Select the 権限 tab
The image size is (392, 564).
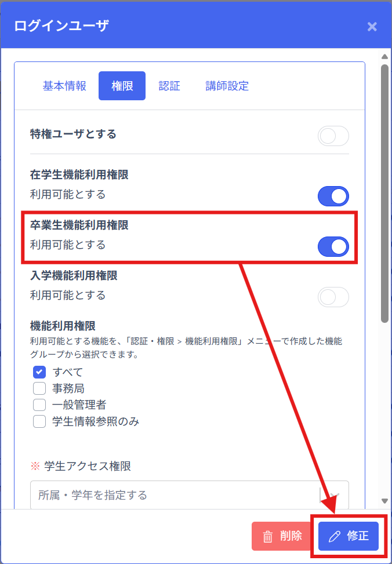(122, 86)
